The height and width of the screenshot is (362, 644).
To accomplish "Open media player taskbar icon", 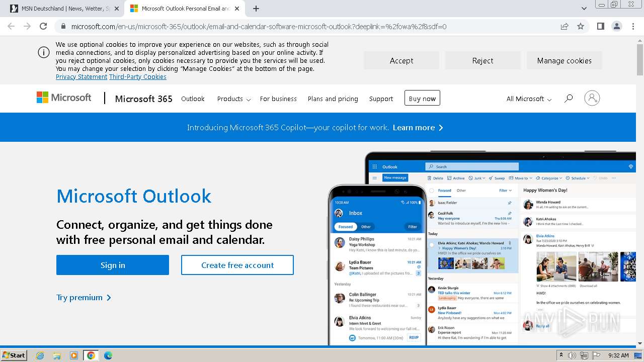I will coord(74,355).
